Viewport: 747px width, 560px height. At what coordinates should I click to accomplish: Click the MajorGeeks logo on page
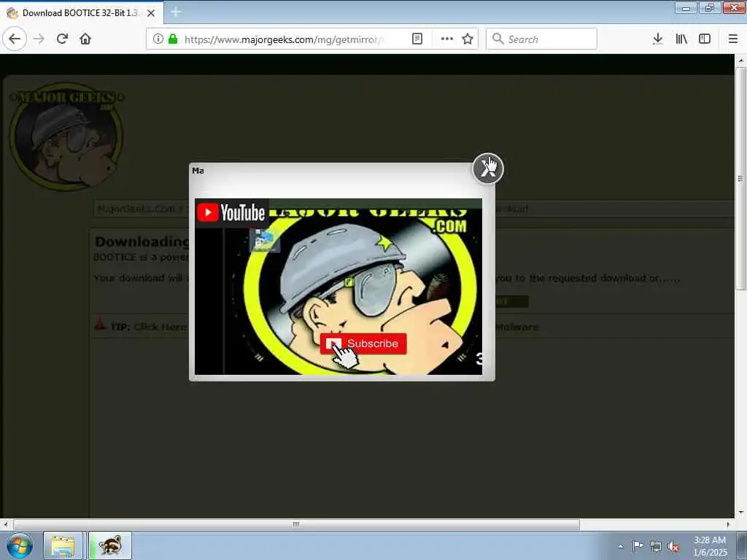click(66, 136)
